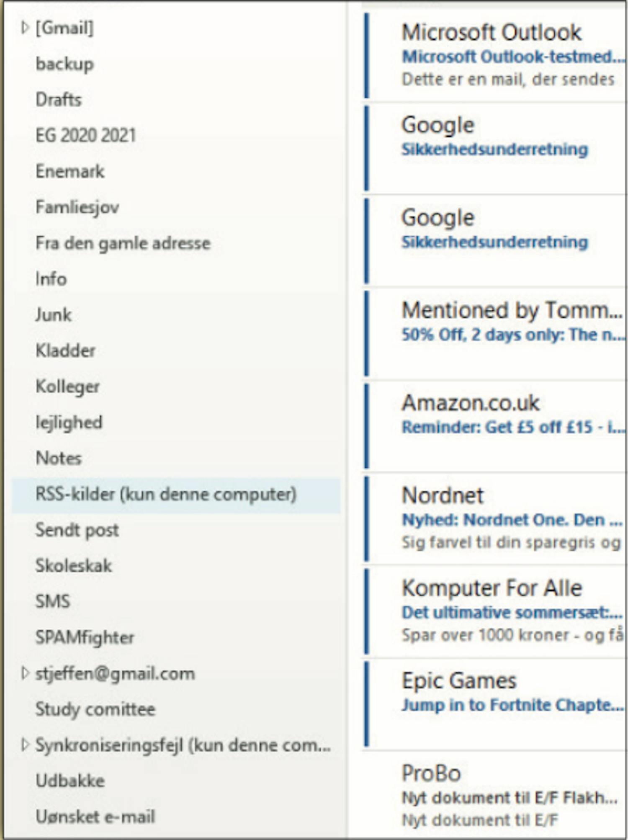Select the SPAMfighter folder
628x840 pixels.
(85, 637)
